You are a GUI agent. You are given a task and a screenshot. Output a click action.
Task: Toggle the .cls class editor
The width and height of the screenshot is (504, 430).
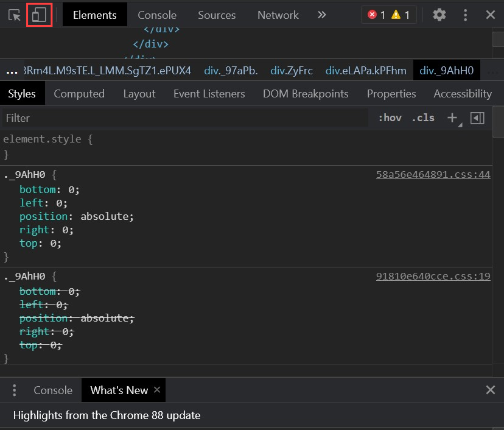(x=423, y=118)
